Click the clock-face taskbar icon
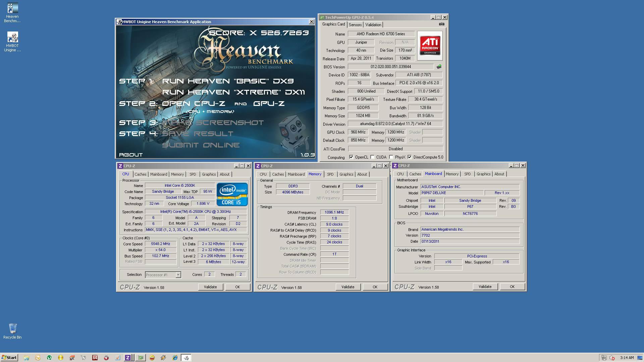Image resolution: width=644 pixels, height=362 pixels. point(38,358)
